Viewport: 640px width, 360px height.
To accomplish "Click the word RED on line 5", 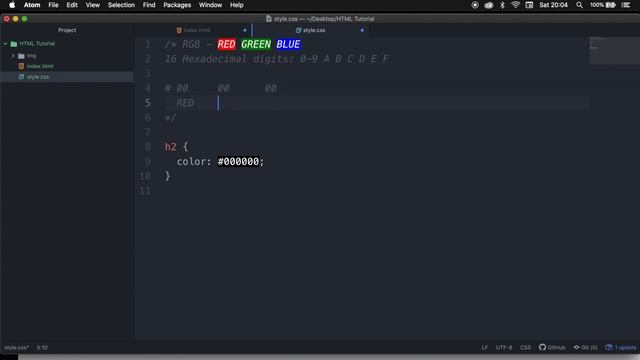I will click(x=185, y=103).
